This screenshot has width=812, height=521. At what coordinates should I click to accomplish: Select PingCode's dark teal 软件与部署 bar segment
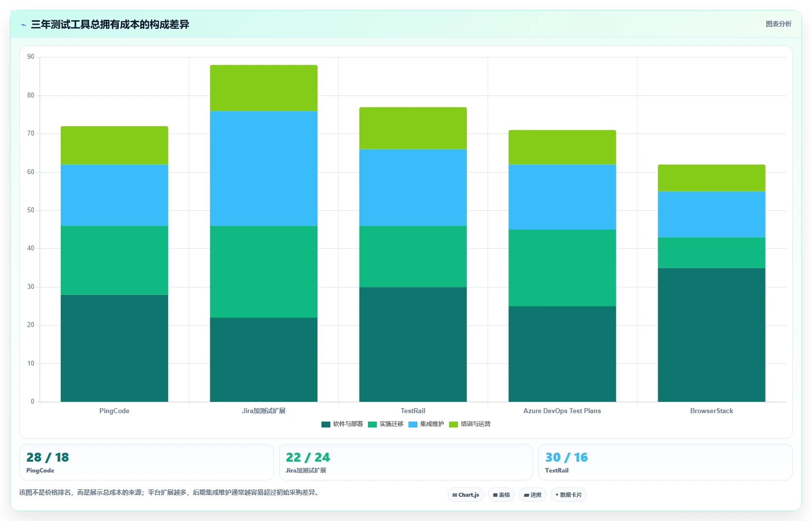pyautogui.click(x=114, y=348)
